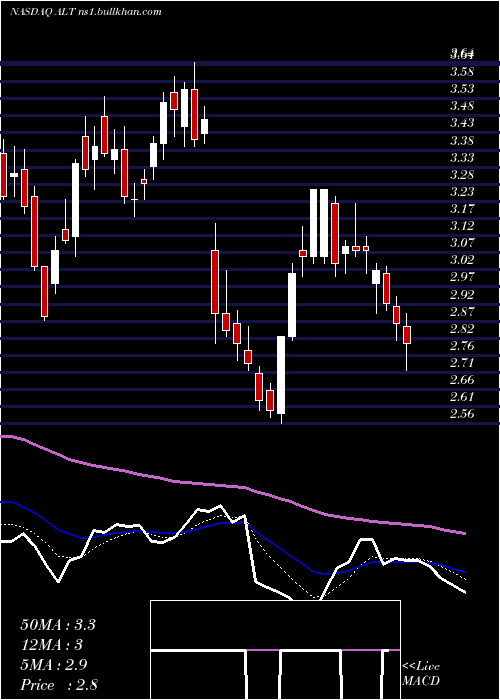Click the <<Live MACD label

pyautogui.click(x=421, y=674)
